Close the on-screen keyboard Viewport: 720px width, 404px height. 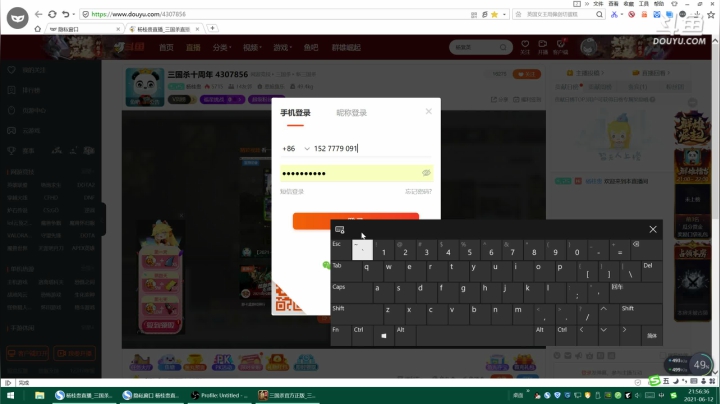click(x=652, y=229)
